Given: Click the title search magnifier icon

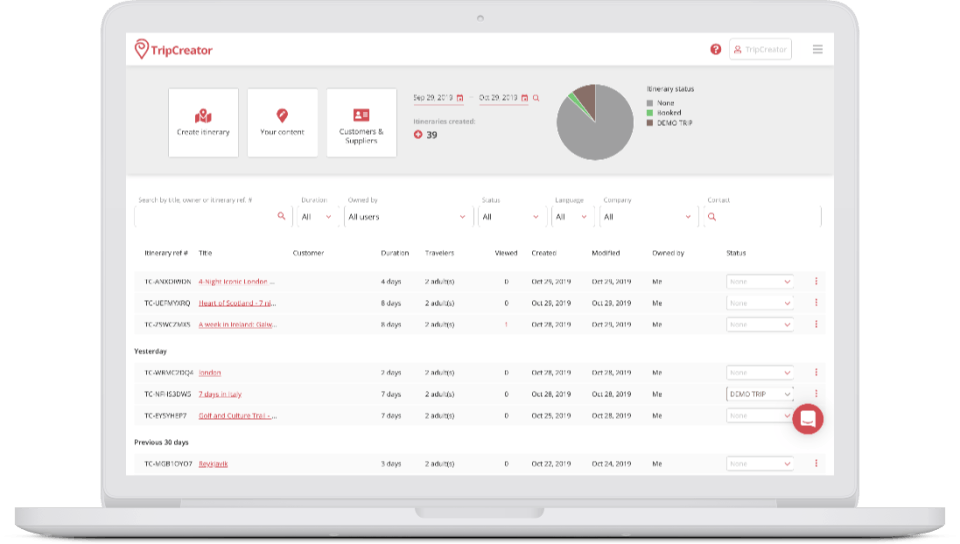Looking at the screenshot, I should pyautogui.click(x=281, y=216).
